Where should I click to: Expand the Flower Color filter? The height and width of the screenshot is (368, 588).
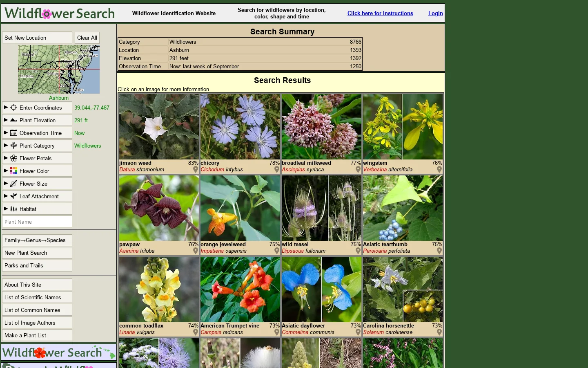point(37,171)
